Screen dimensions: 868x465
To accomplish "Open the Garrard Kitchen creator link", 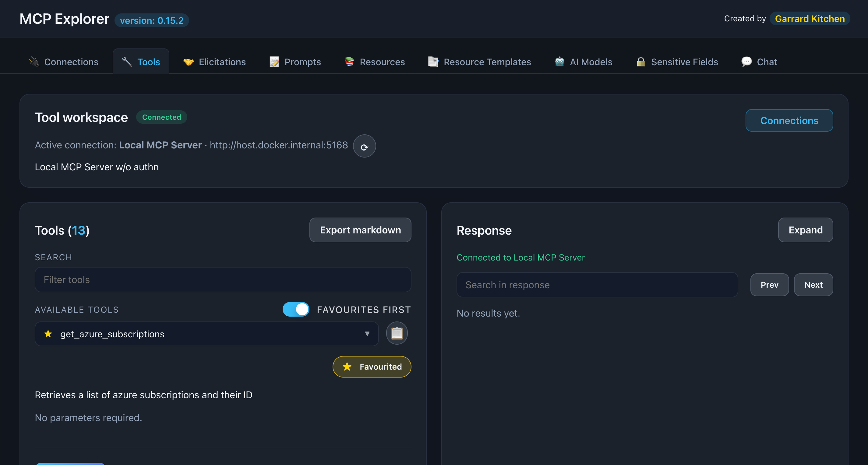I will (x=809, y=19).
